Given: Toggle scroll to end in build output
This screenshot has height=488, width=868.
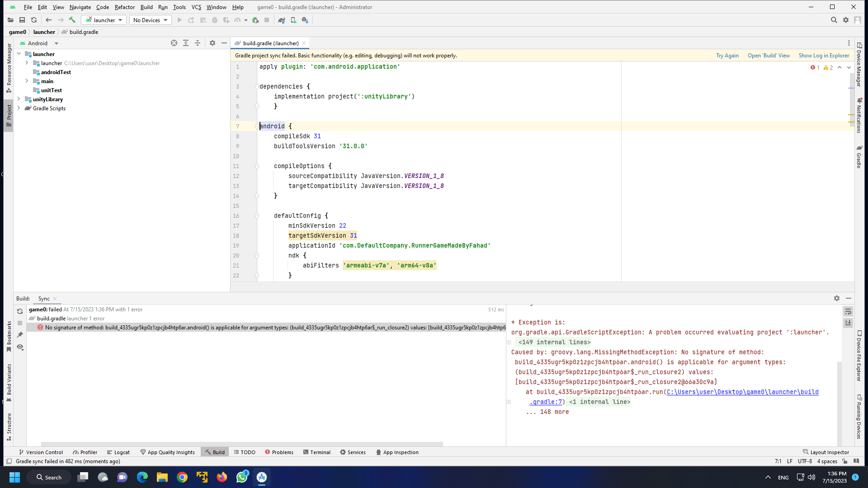Looking at the screenshot, I should [x=848, y=323].
